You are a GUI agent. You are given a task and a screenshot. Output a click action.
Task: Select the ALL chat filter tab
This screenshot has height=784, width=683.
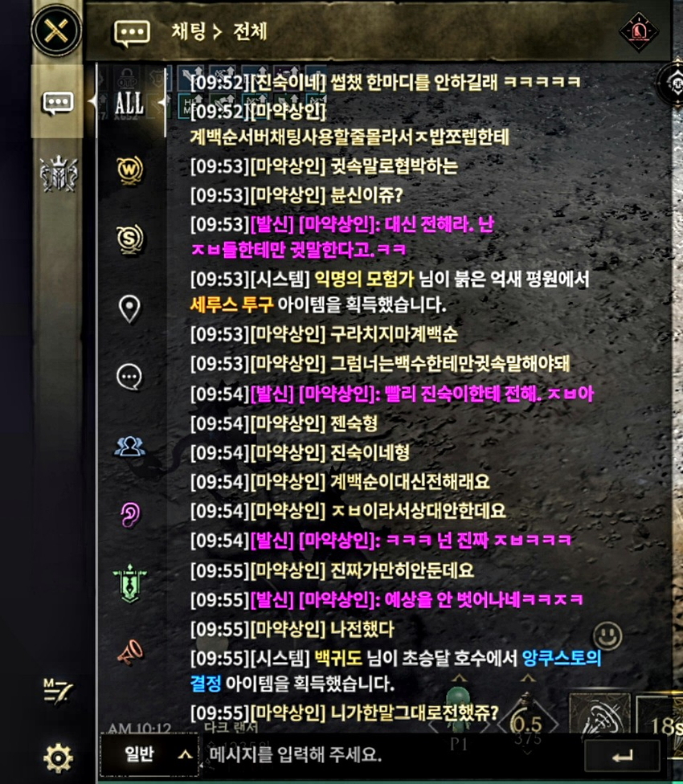[129, 103]
